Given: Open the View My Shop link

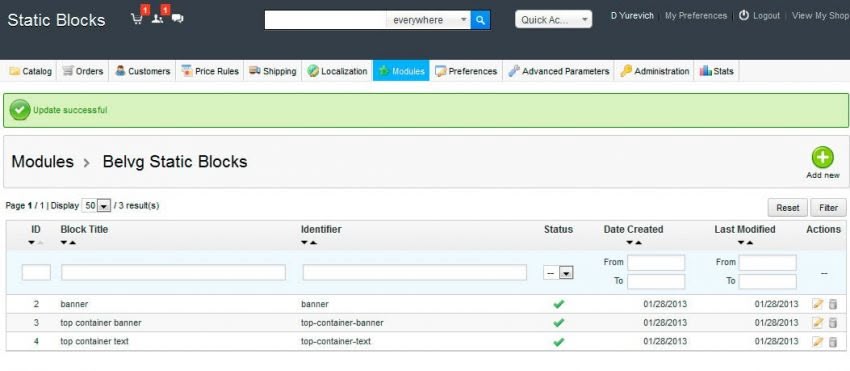Looking at the screenshot, I should [820, 16].
